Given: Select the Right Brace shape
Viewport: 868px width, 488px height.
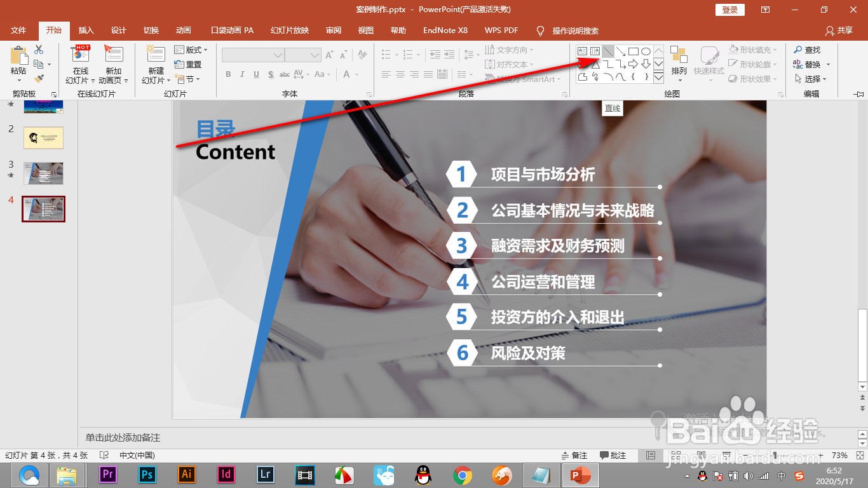Looking at the screenshot, I should 646,77.
